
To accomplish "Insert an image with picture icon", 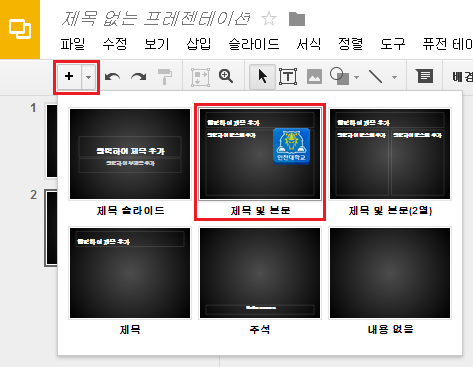I will coord(314,77).
